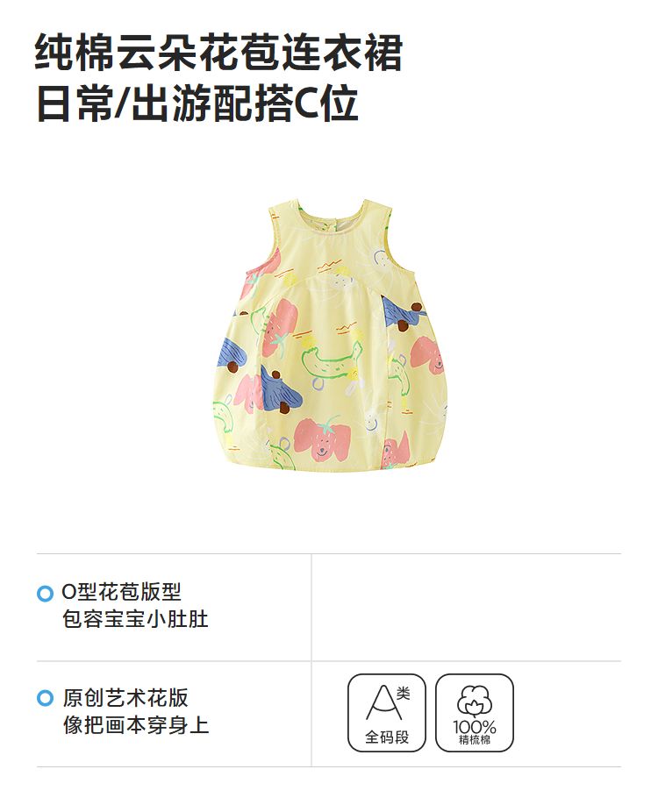Click the 精梳棉 label under 100%

coord(475,740)
